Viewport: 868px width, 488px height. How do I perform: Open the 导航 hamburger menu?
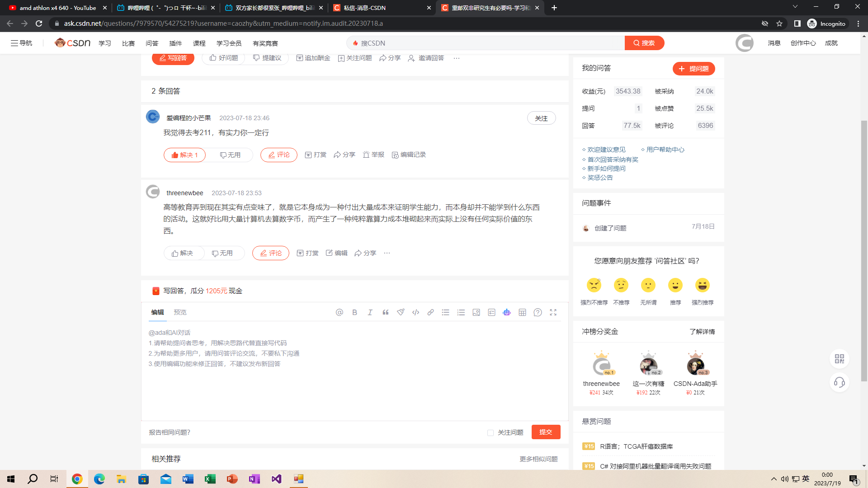click(21, 43)
